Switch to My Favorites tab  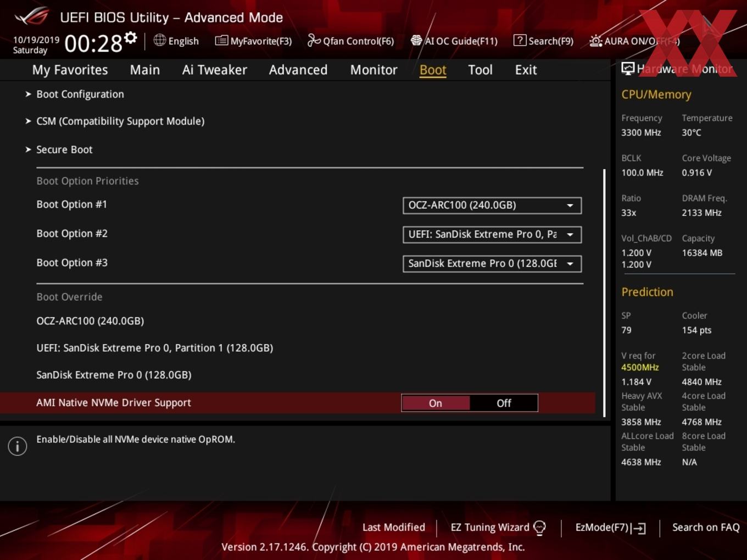click(70, 70)
